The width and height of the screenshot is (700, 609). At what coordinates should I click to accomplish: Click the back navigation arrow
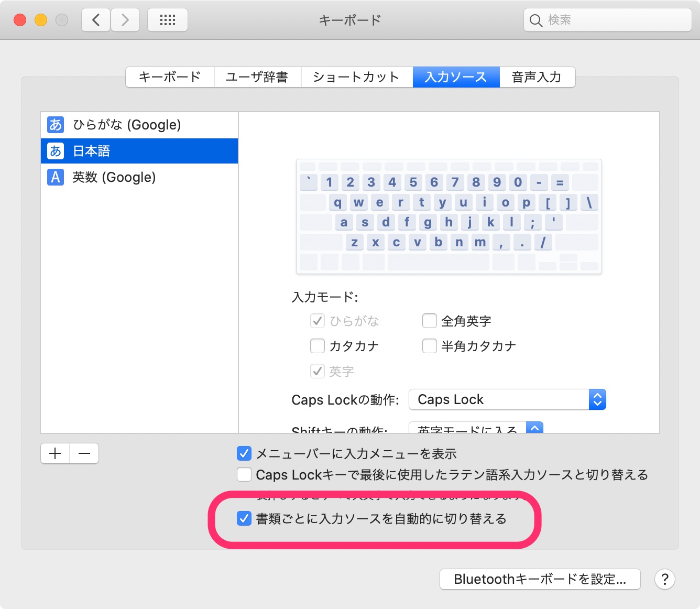point(95,19)
